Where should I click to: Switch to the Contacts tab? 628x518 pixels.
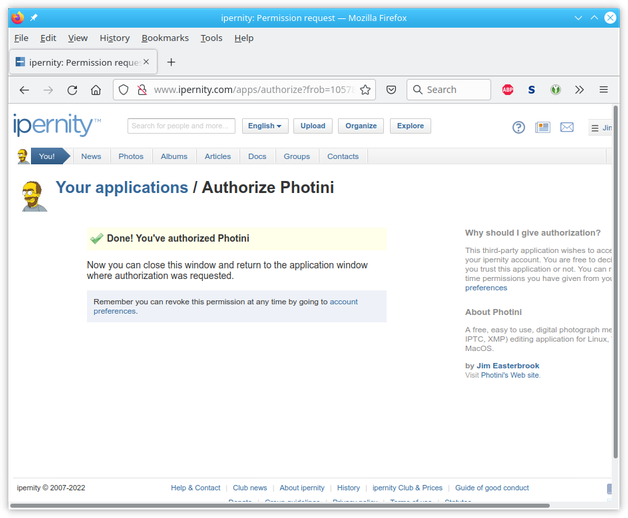pyautogui.click(x=343, y=156)
